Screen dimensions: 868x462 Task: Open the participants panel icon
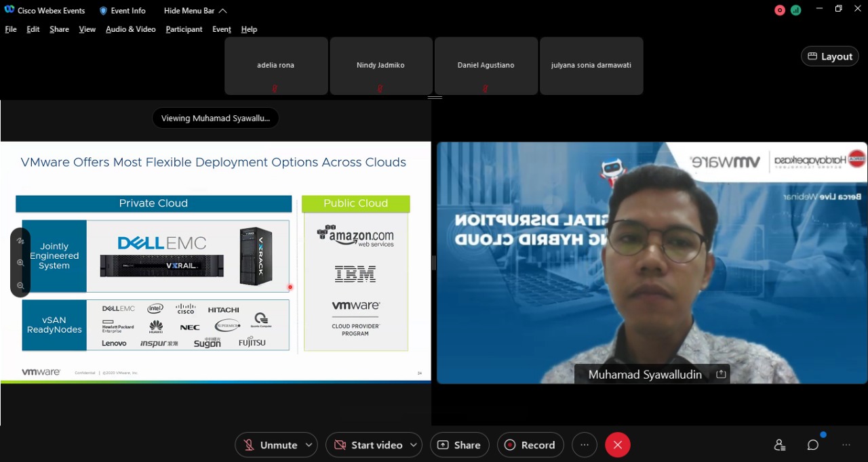(x=780, y=445)
